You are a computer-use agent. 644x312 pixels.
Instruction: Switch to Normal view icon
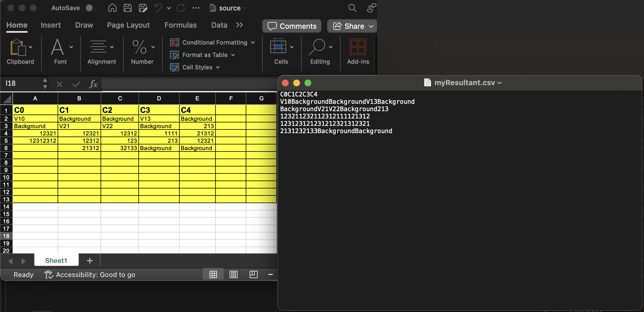tap(213, 274)
